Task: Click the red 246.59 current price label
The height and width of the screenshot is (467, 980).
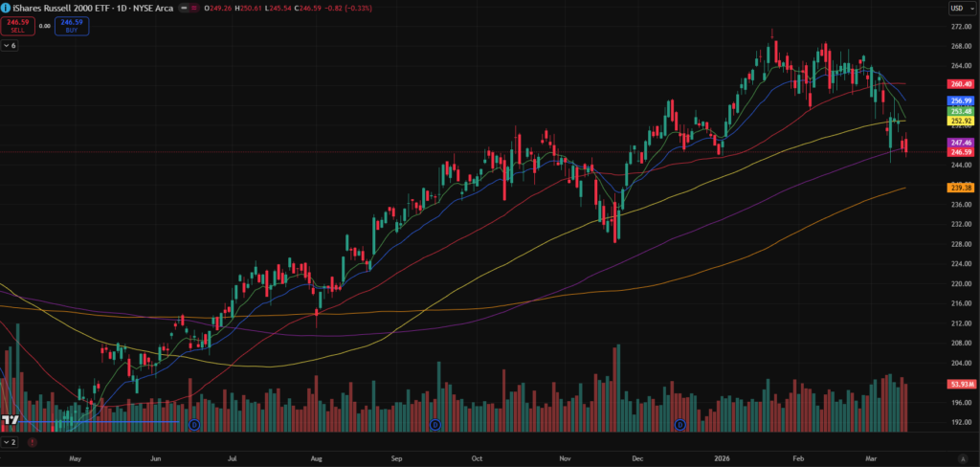Action: (x=960, y=152)
